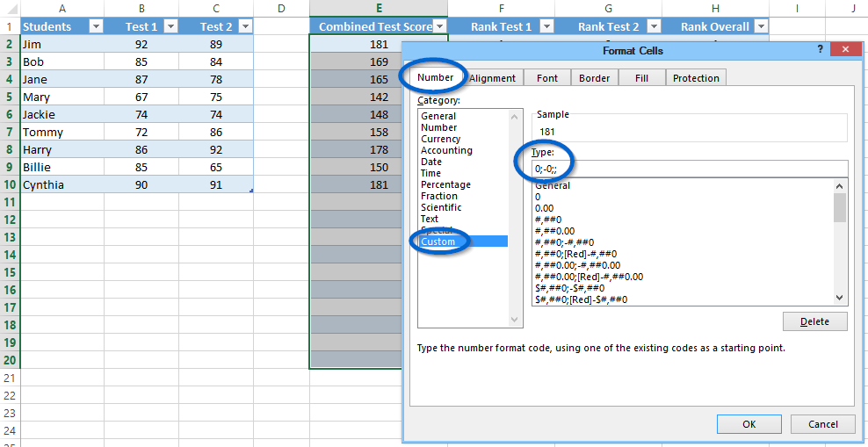Viewport: 868px width, 447px height.
Task: Select Date category
Action: 431,162
